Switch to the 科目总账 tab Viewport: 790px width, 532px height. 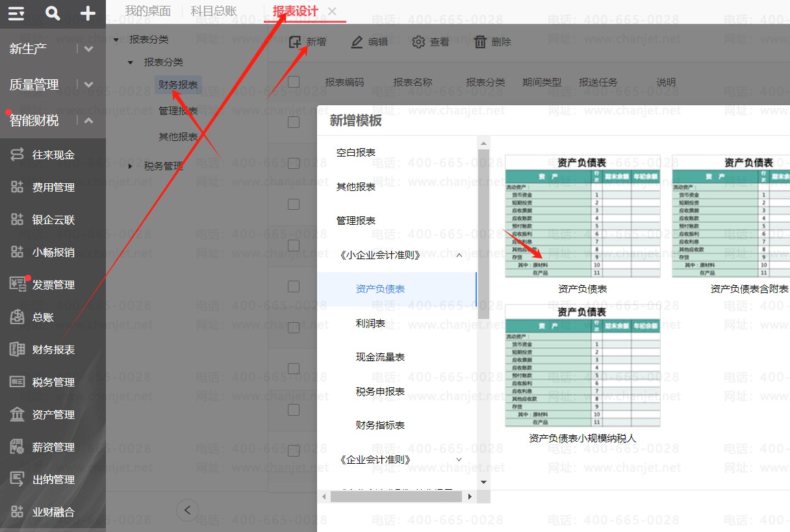[x=214, y=11]
